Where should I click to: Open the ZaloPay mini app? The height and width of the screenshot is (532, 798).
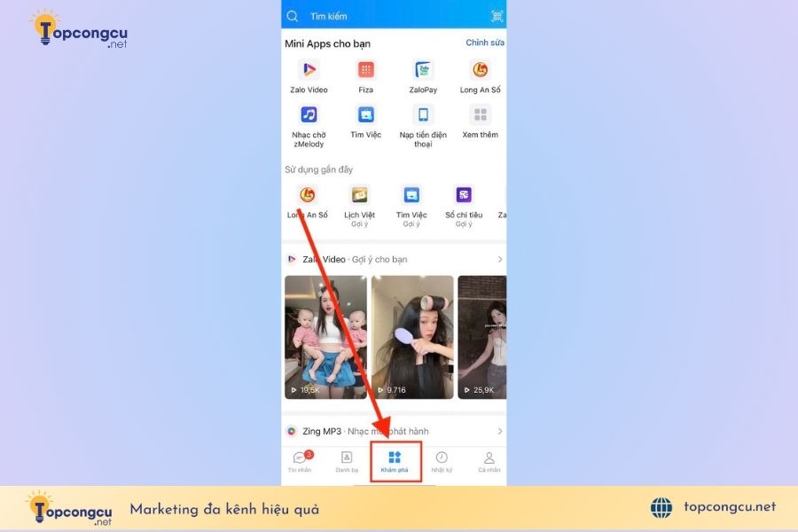[423, 76]
